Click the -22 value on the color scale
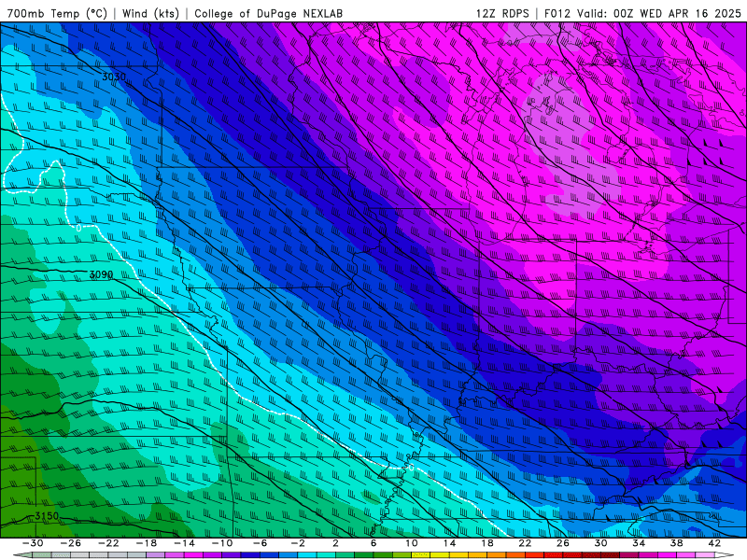The height and width of the screenshot is (560, 747). (108, 543)
